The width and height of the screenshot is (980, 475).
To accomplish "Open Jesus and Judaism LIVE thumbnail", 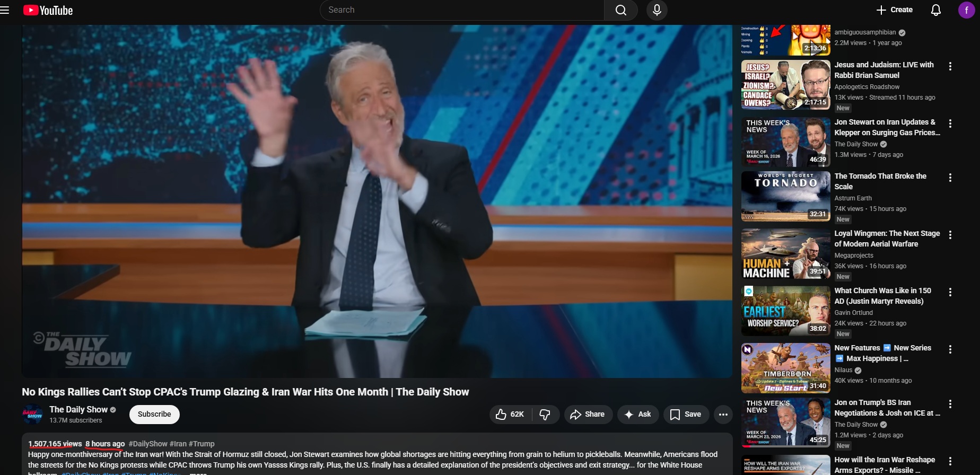I will pos(785,85).
